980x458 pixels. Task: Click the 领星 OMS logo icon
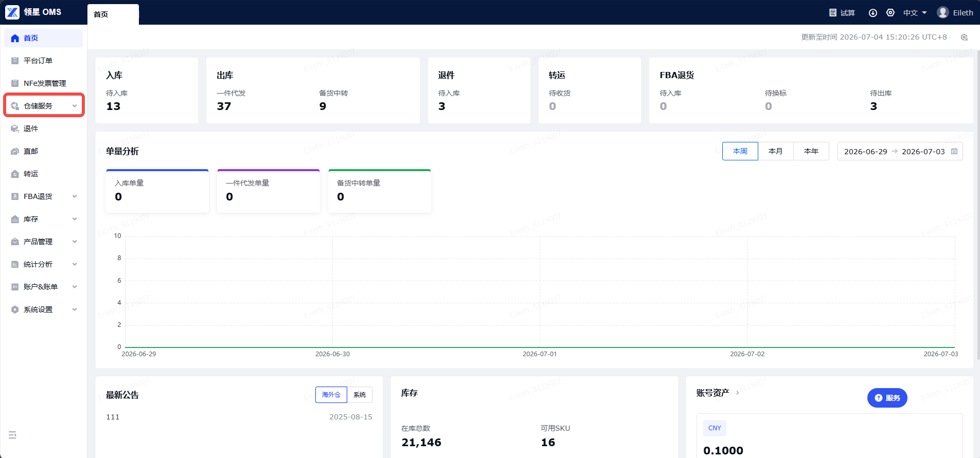[12, 12]
